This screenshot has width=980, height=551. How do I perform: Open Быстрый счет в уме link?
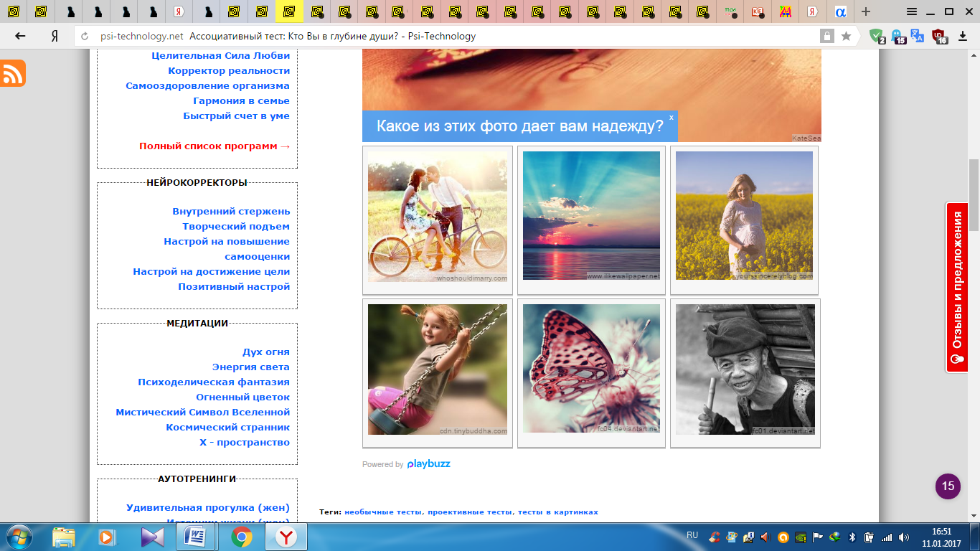pos(237,116)
